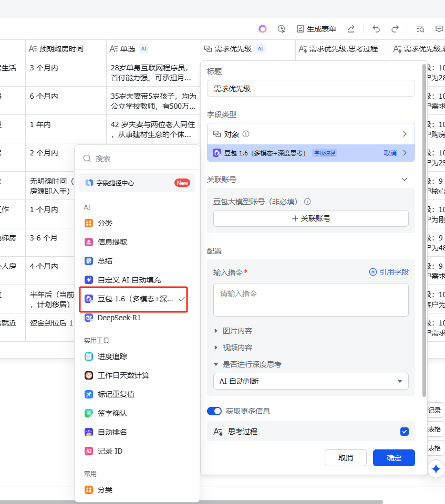The height and width of the screenshot is (504, 445).
Task: Click the info icon next to 对象
Action: [x=246, y=134]
